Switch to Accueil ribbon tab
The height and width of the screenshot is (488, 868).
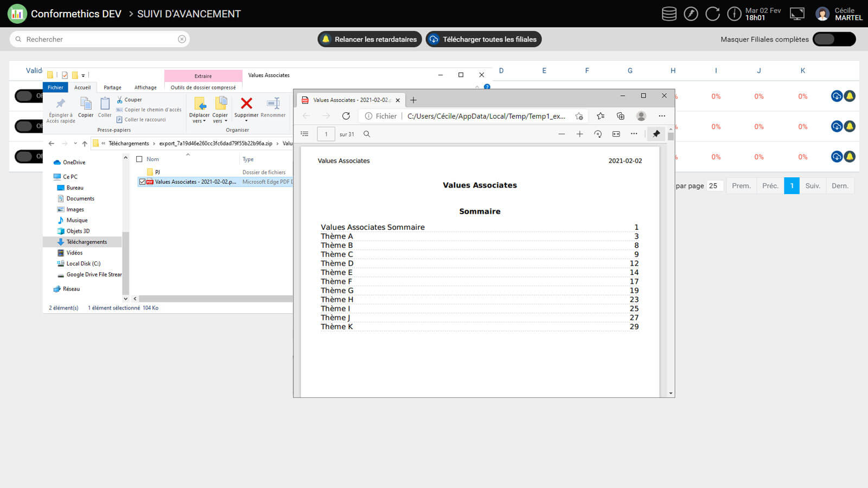82,87
